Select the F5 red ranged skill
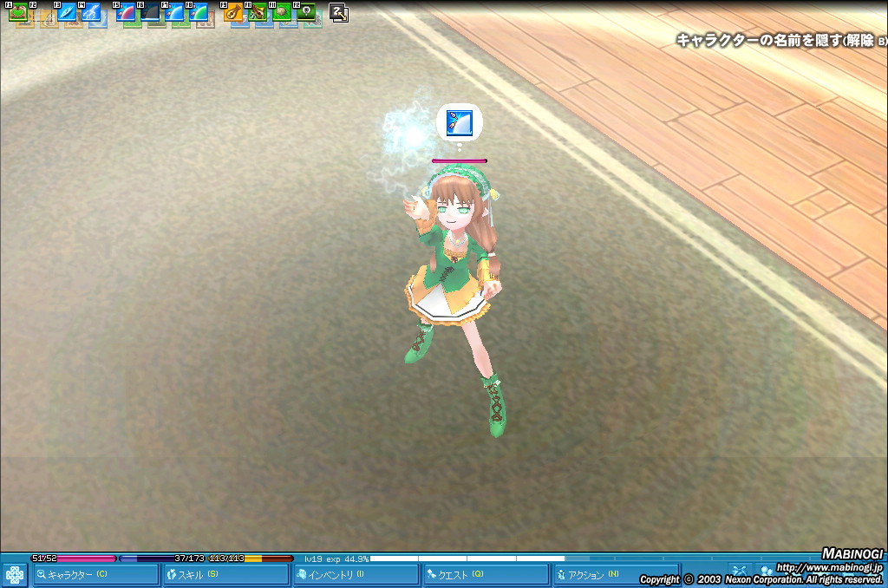Screen dimensions: 888x588 (126, 11)
